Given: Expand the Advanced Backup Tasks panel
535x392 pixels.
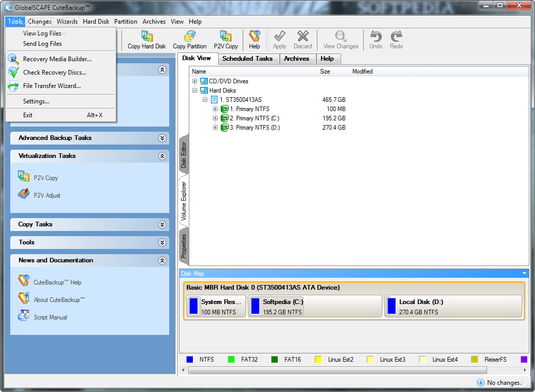Looking at the screenshot, I should (x=162, y=138).
